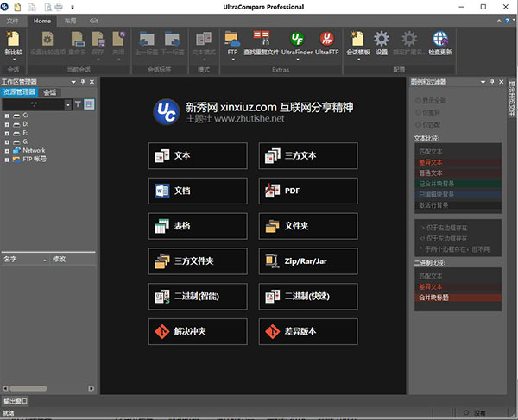Screen dimensions: 518x420
Task: Start a 文本 text comparison
Action: (198, 156)
